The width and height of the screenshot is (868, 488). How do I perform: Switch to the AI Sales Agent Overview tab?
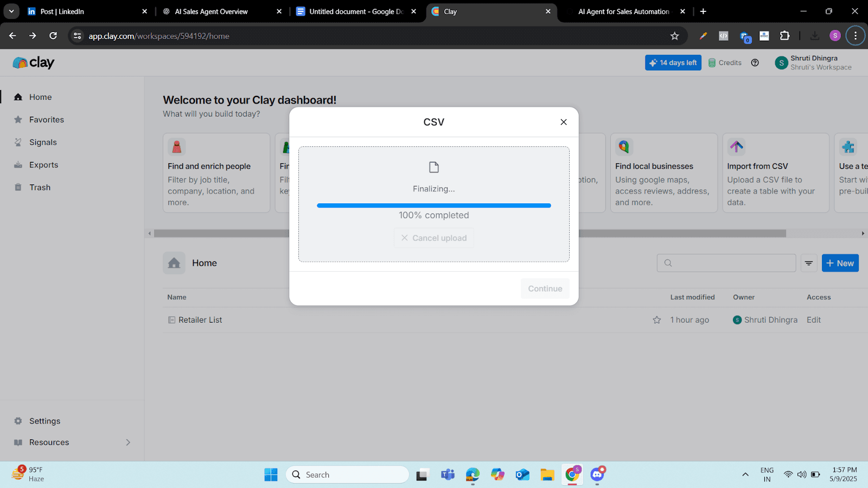click(222, 11)
